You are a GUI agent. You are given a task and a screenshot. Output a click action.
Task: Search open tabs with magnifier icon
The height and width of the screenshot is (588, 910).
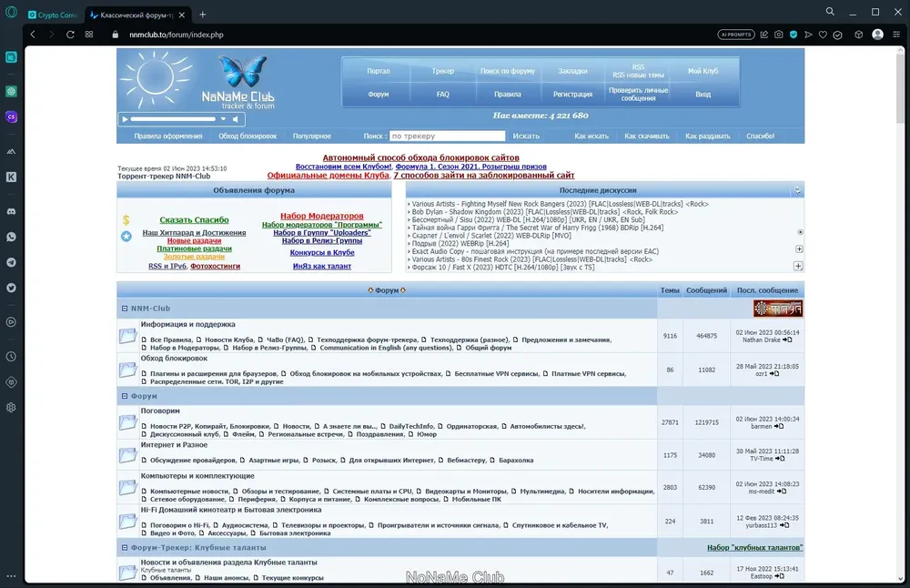pos(831,12)
